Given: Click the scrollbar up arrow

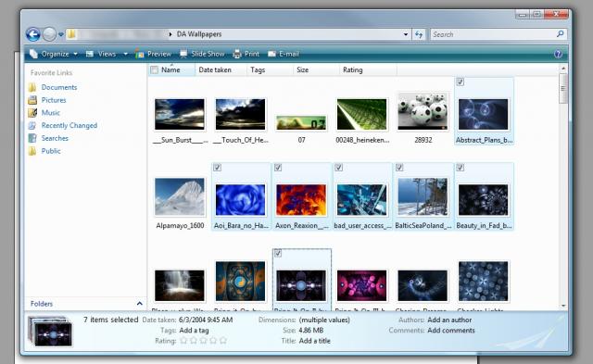Looking at the screenshot, I should 563,69.
